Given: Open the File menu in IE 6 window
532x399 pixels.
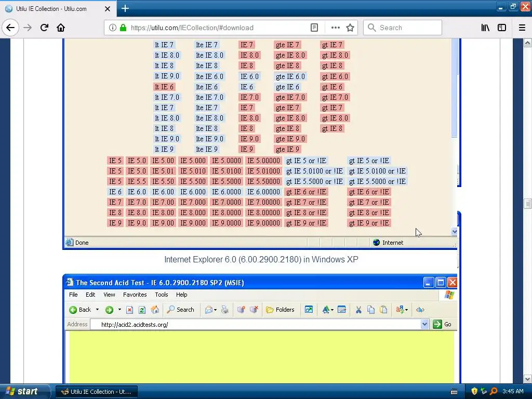Looking at the screenshot, I should (73, 295).
